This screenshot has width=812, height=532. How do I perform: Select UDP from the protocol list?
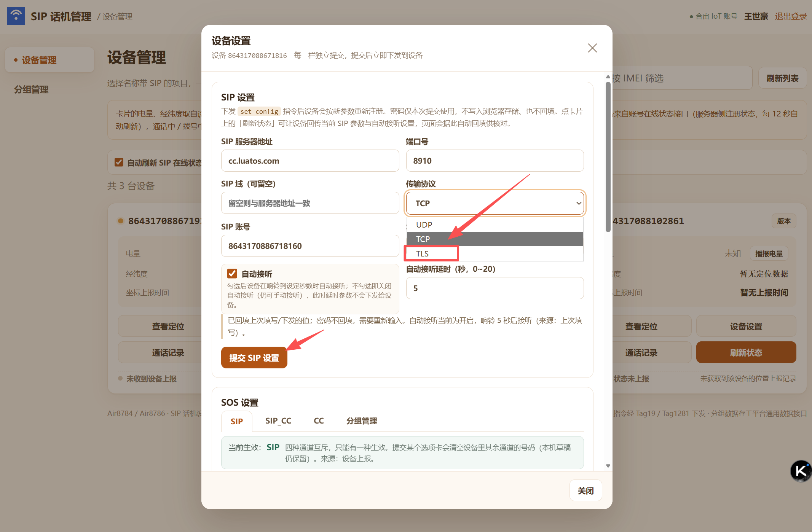pyautogui.click(x=495, y=225)
